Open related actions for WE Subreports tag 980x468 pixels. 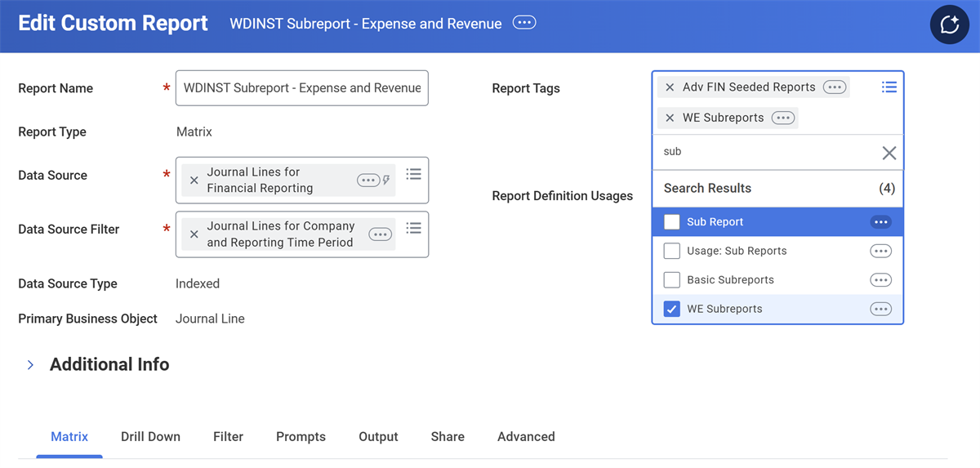tap(782, 118)
